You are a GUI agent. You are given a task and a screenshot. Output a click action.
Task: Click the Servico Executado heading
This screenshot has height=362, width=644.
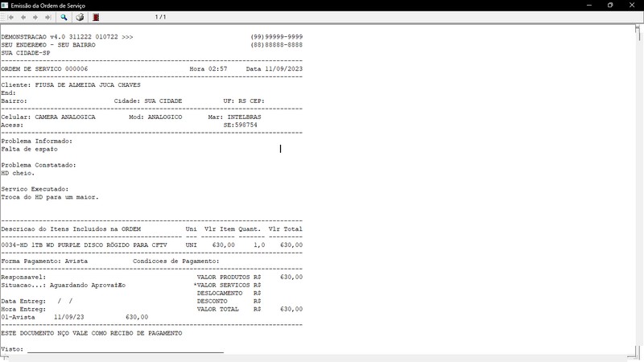tap(35, 189)
